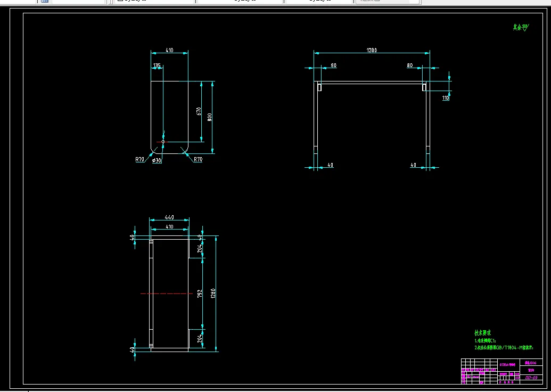Select the horizontal 1280 dimension of the frame view
The height and width of the screenshot is (392, 551).
pyautogui.click(x=372, y=50)
